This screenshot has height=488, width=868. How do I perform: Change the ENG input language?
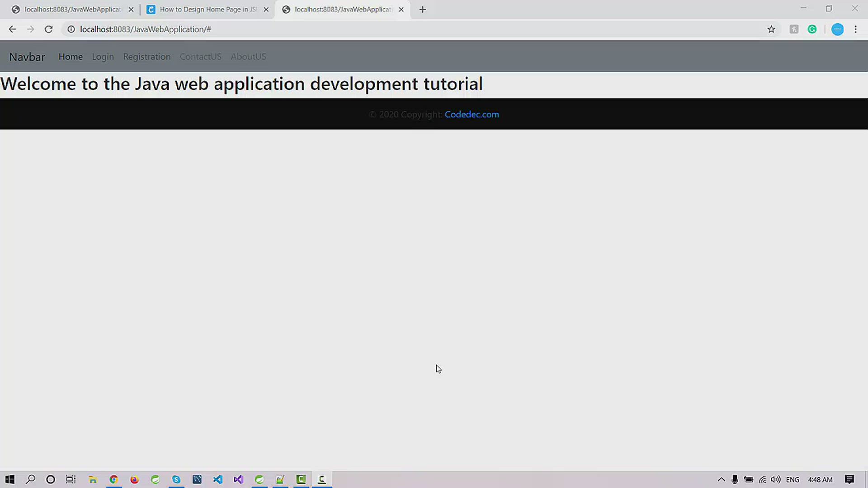tap(793, 479)
